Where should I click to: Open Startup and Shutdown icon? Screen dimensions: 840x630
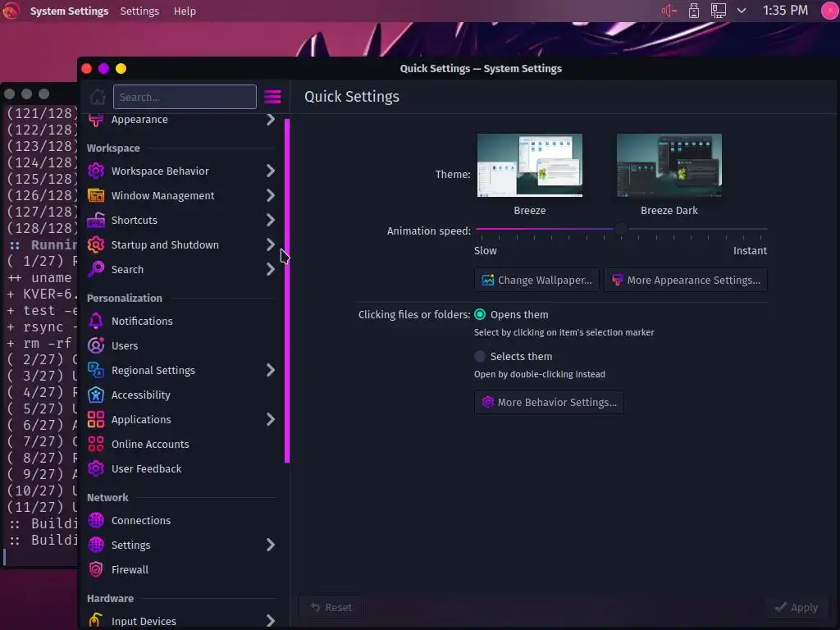click(x=96, y=244)
